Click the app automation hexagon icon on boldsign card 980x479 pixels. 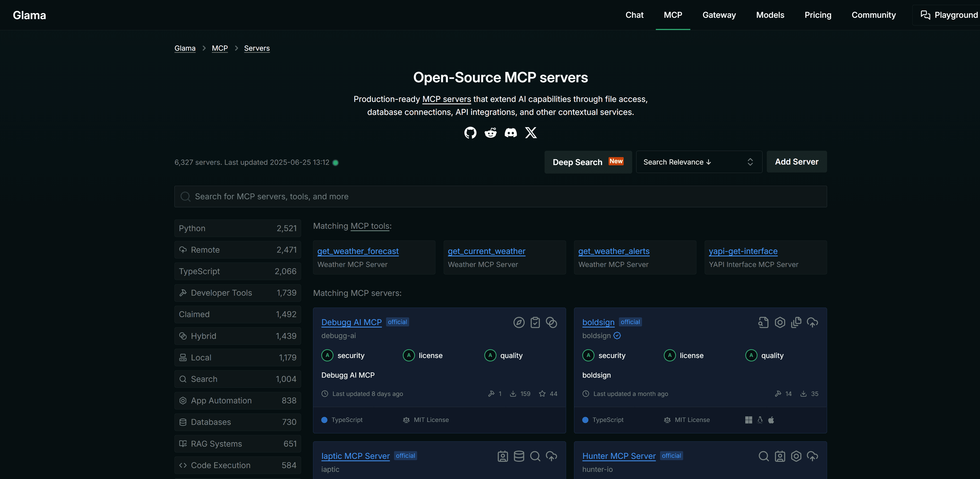click(x=780, y=322)
